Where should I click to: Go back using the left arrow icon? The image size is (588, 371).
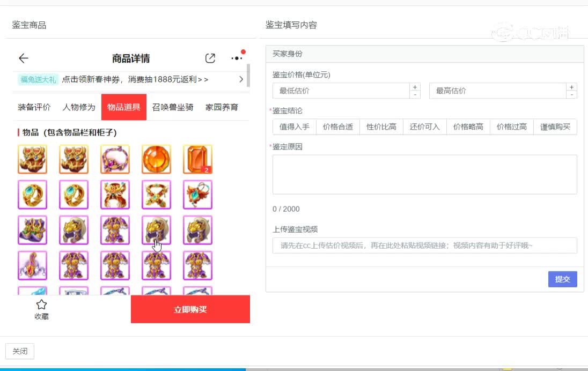tap(24, 58)
